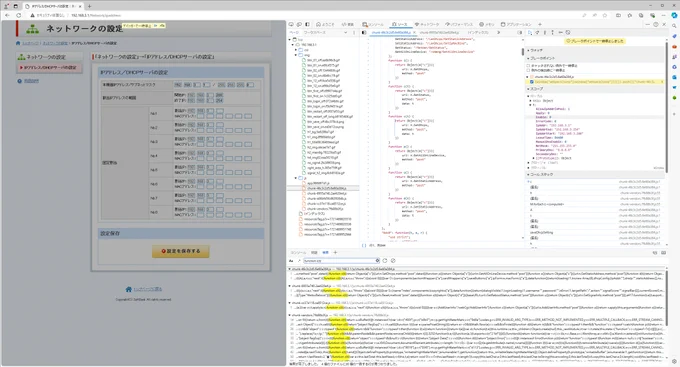The image size is (680, 367).
Task: Click the yellow save settings button
Action: pos(180,251)
